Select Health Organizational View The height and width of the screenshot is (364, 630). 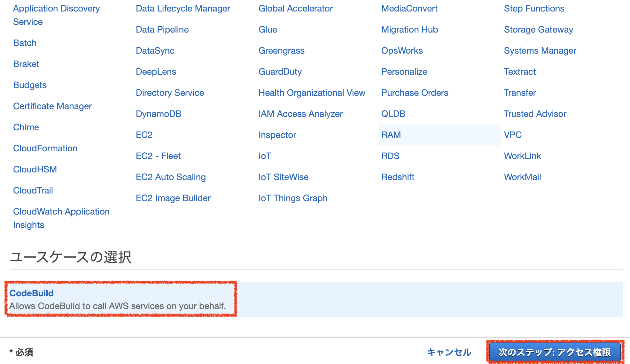[x=312, y=93]
